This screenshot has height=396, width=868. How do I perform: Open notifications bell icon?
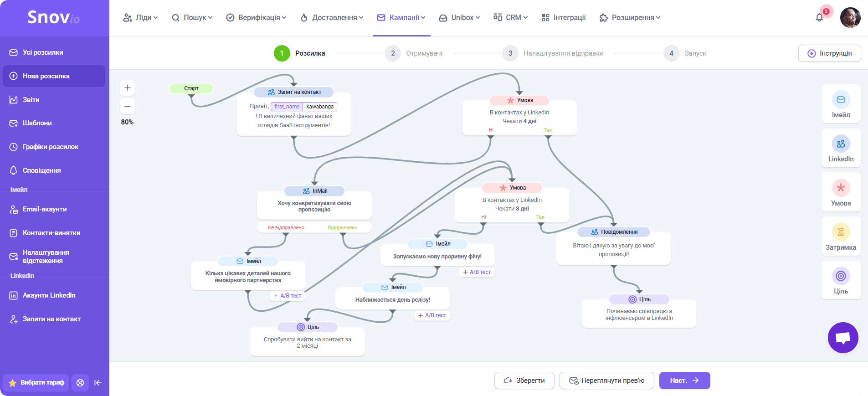pos(819,17)
